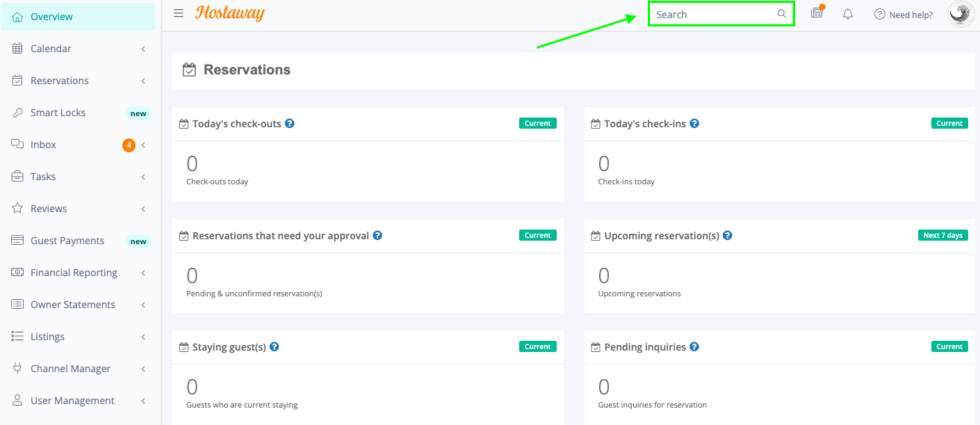Show help tooltip for Today's check-ins

point(694,124)
